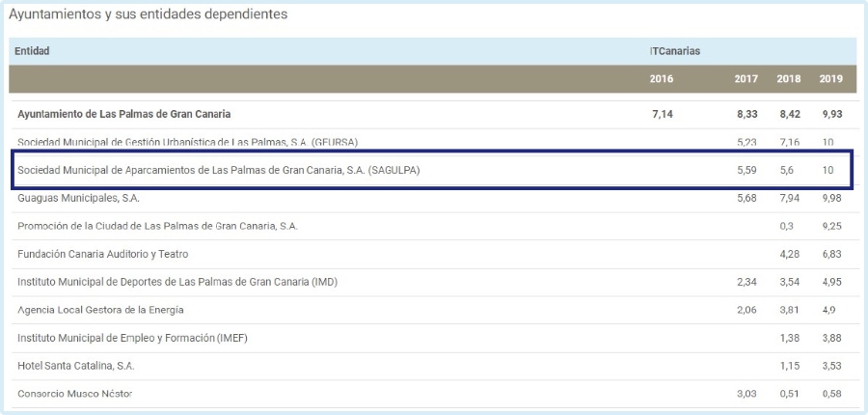
Task: Open the GEURSA entity row
Action: (187, 142)
